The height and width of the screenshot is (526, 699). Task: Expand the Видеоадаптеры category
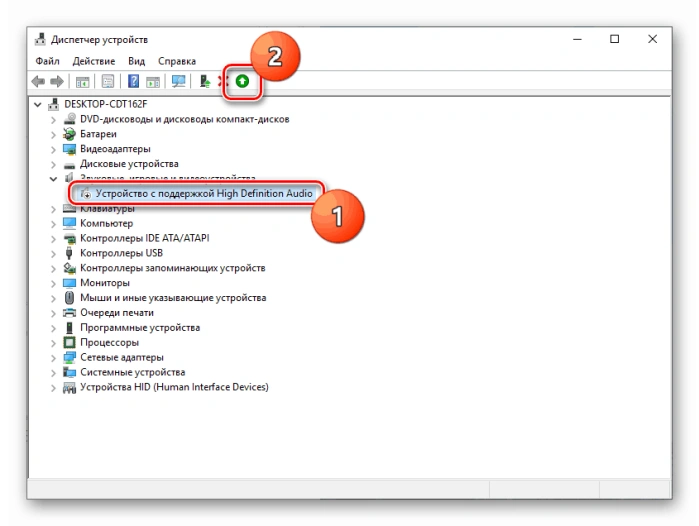(x=53, y=150)
